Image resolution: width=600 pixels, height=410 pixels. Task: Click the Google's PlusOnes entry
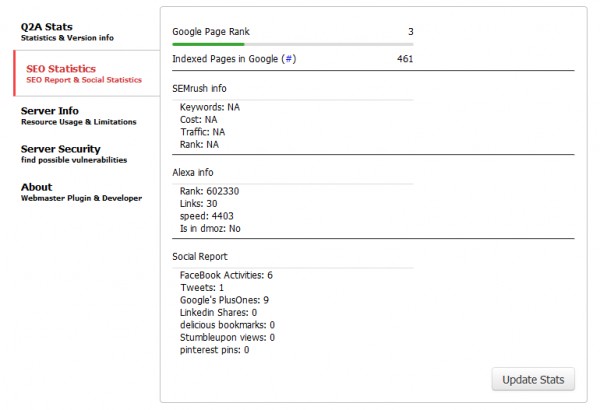pyautogui.click(x=224, y=299)
